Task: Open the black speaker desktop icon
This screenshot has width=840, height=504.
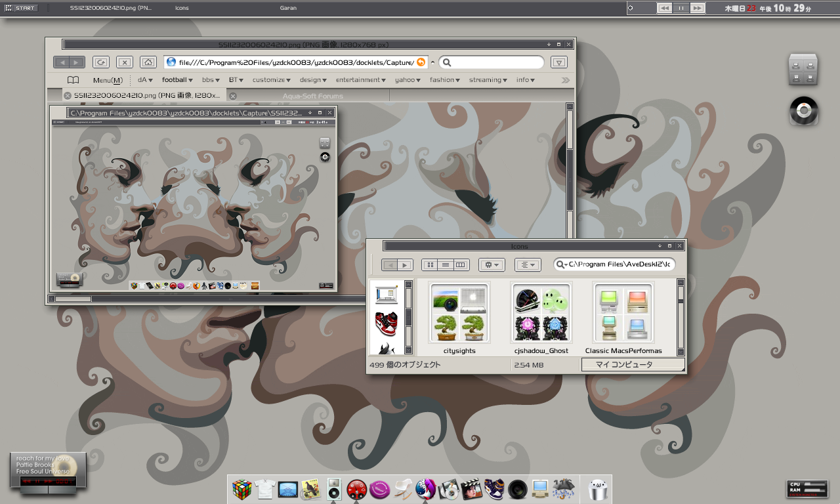Action: tap(803, 110)
